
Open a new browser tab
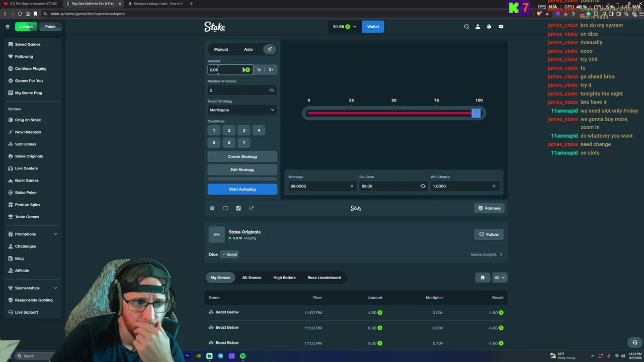coord(191,4)
